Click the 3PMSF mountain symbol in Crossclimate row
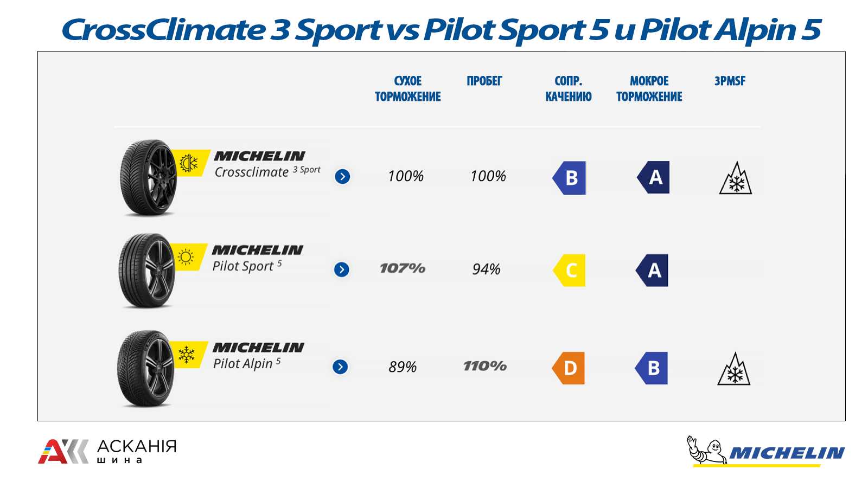This screenshot has height=488, width=868. [x=736, y=178]
